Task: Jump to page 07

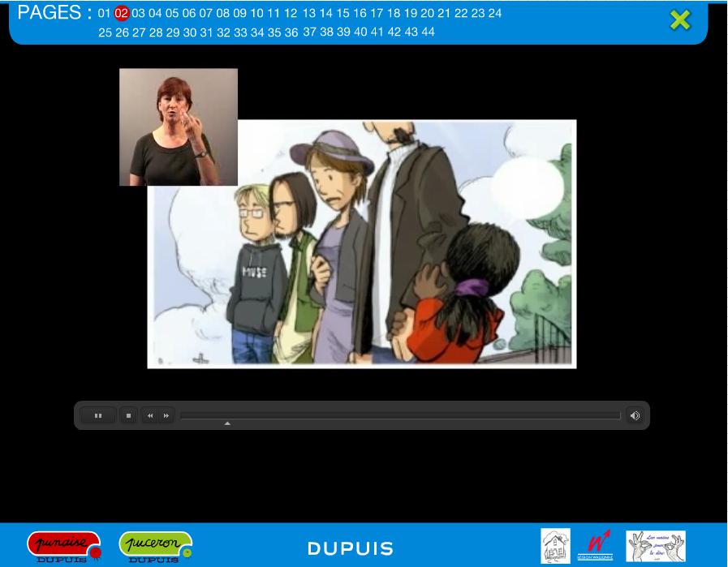Action: click(x=205, y=13)
